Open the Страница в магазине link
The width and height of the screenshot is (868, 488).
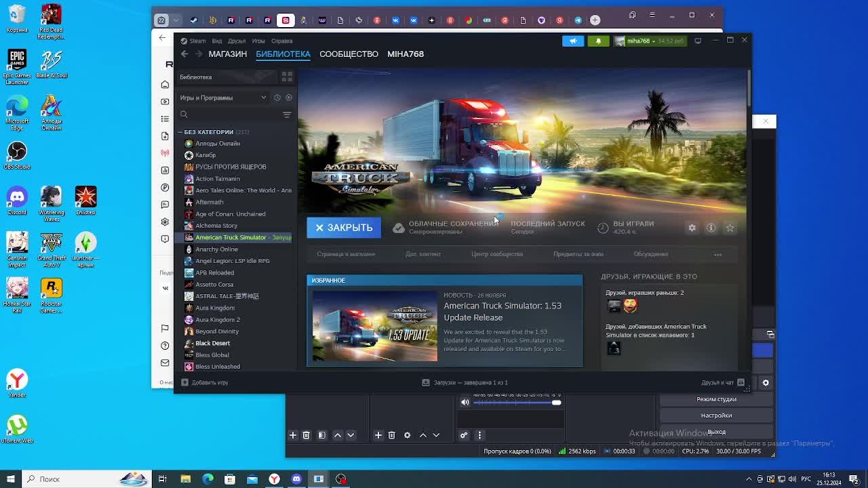(346, 254)
